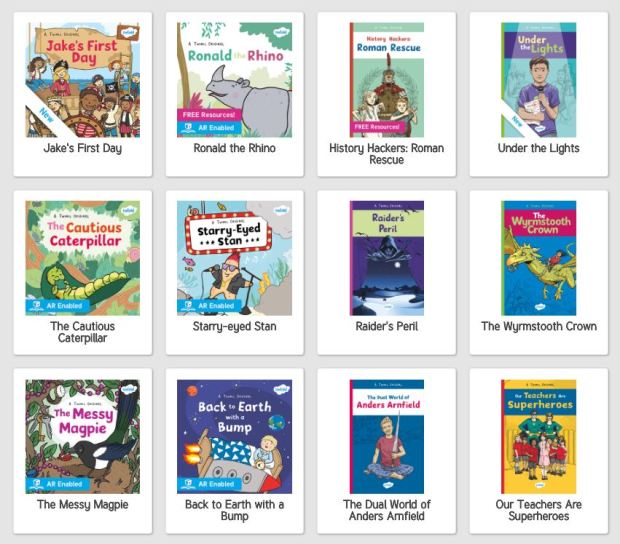Open the Under the Lights book cover

[x=539, y=80]
